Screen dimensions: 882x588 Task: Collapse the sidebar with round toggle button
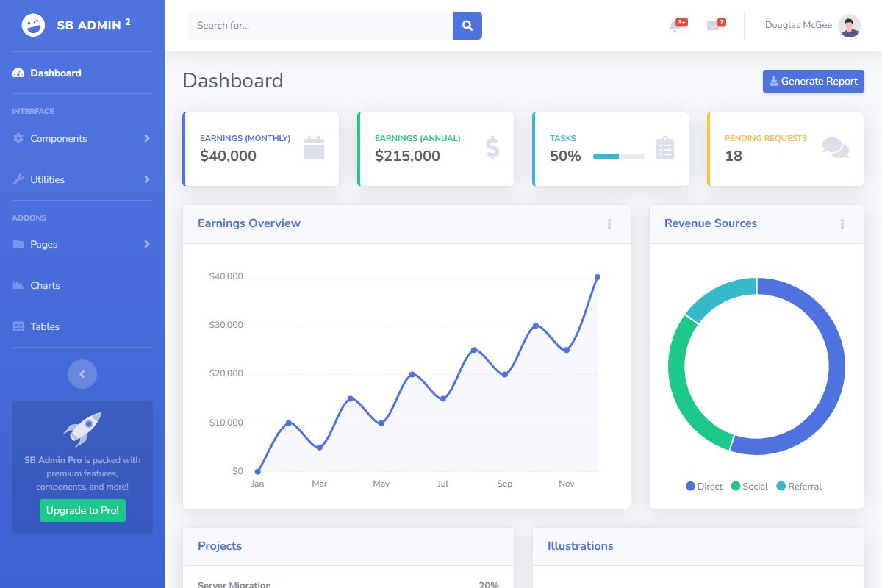coord(82,374)
